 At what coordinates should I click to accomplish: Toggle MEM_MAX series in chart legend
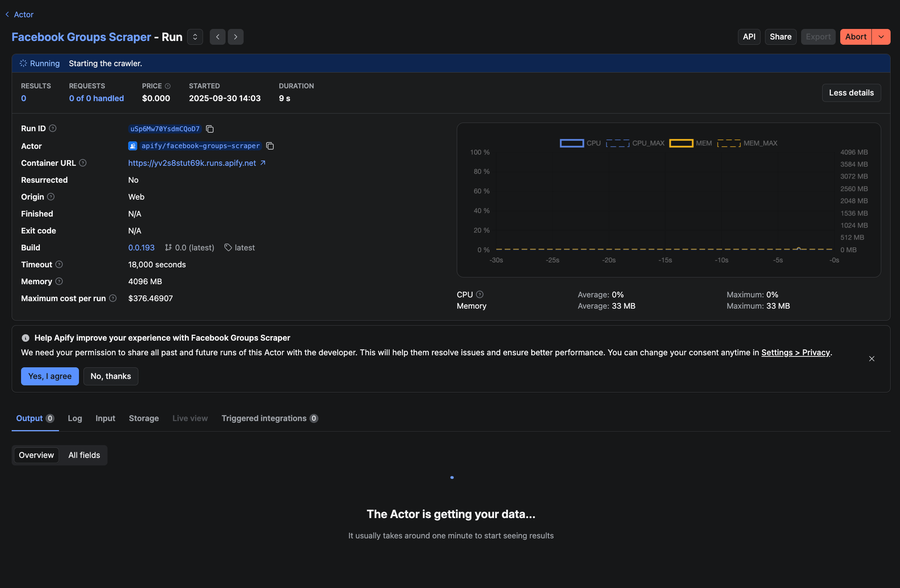click(729, 143)
